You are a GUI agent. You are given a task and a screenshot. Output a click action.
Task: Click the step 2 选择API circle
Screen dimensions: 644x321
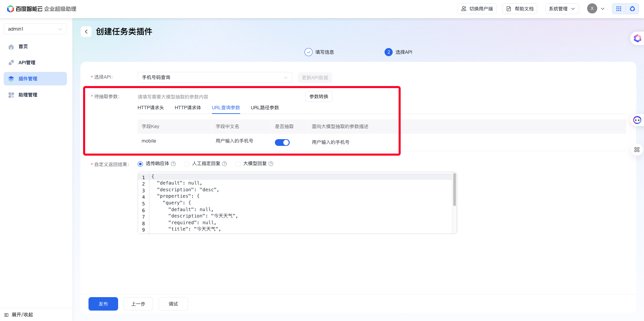click(389, 52)
